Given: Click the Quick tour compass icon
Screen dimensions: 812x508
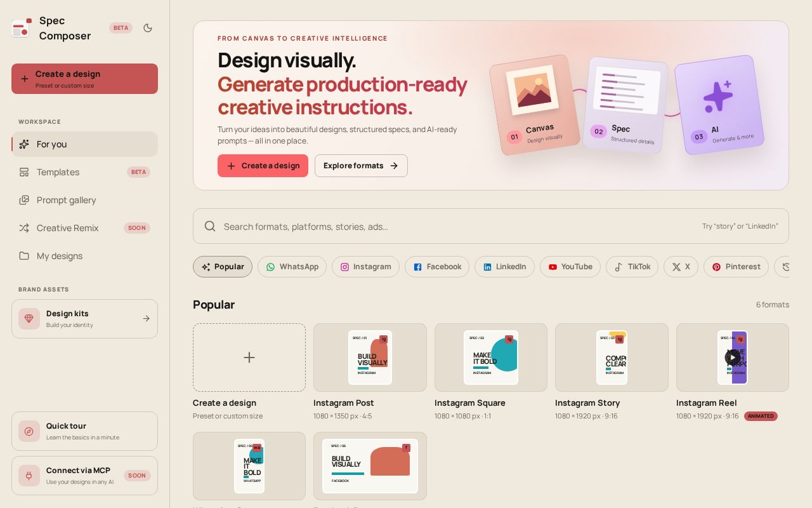Looking at the screenshot, I should [29, 431].
